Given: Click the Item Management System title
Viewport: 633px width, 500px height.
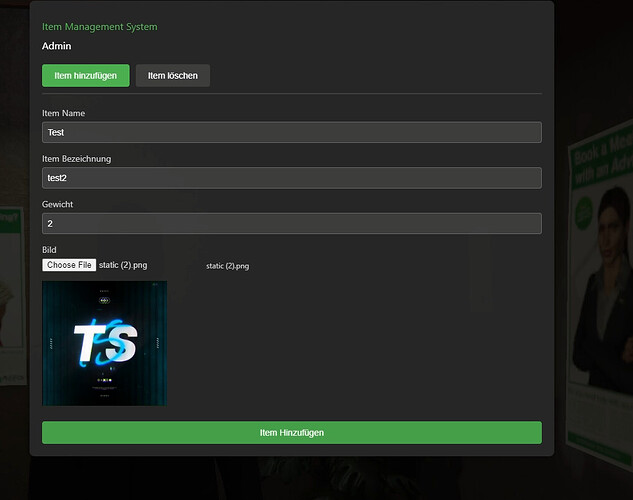Looking at the screenshot, I should pos(100,27).
